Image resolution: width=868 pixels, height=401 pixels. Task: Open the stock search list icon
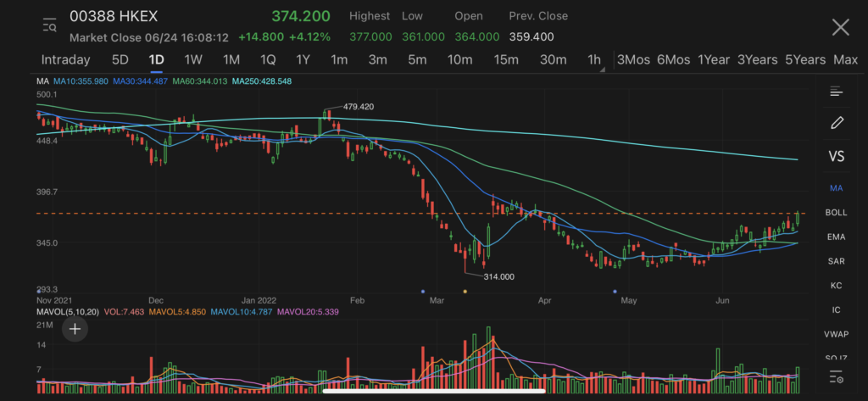49,25
